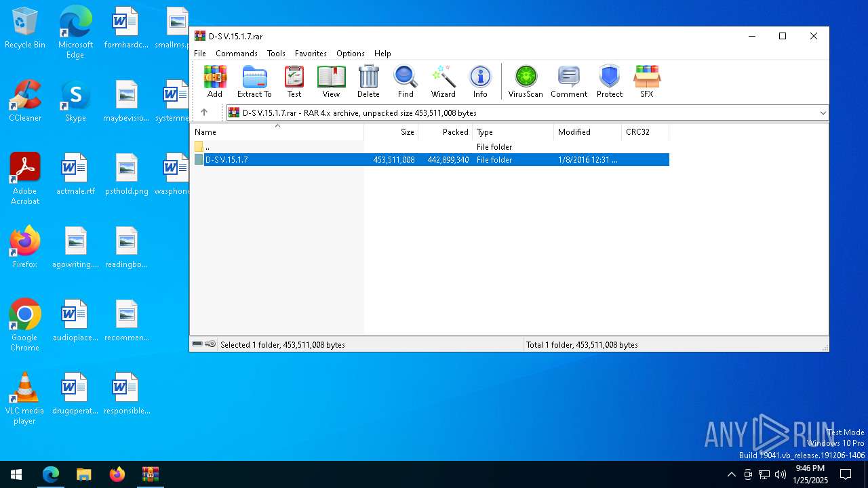Select the agowriting image file on desktop
Screen dimensions: 868x488
[75, 247]
